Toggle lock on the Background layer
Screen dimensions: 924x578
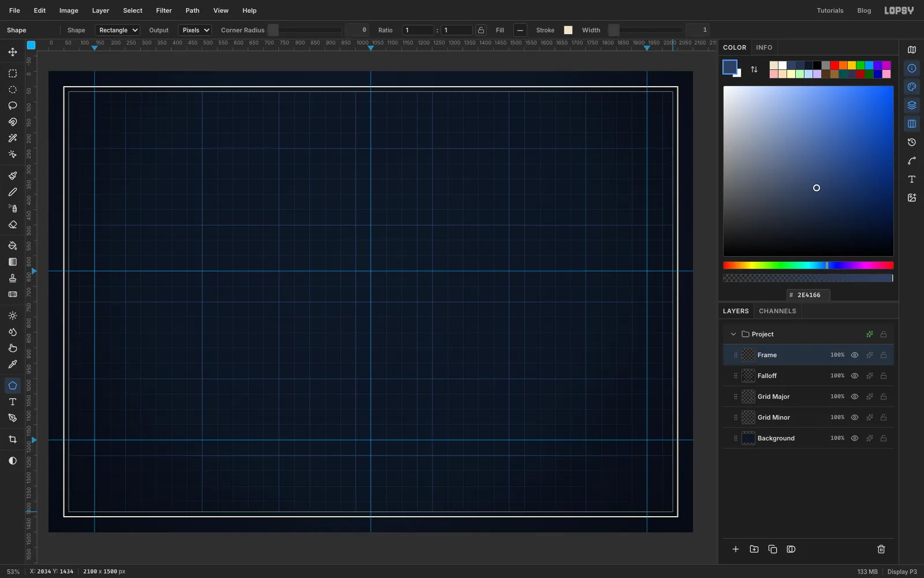point(884,438)
